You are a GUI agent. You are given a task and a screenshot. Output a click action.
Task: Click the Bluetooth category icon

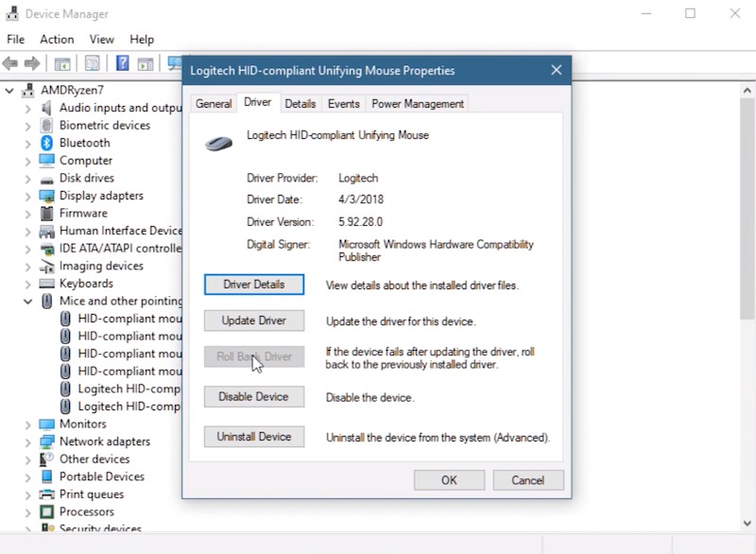[46, 143]
